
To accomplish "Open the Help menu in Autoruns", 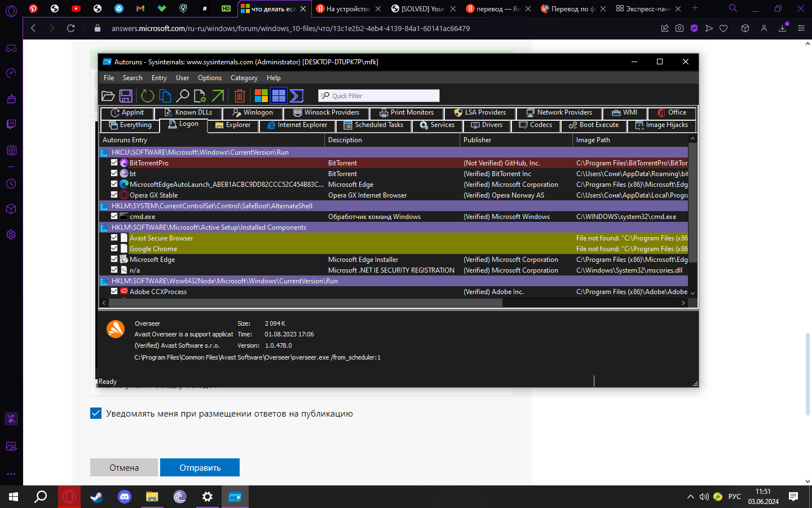I will coord(273,78).
